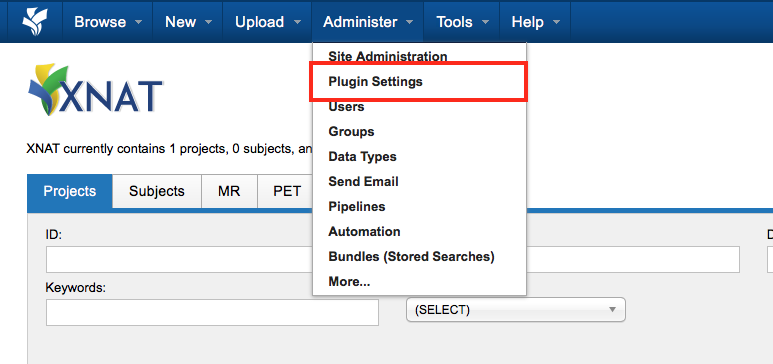Focus the Keywords input field
773x364 pixels.
point(212,312)
